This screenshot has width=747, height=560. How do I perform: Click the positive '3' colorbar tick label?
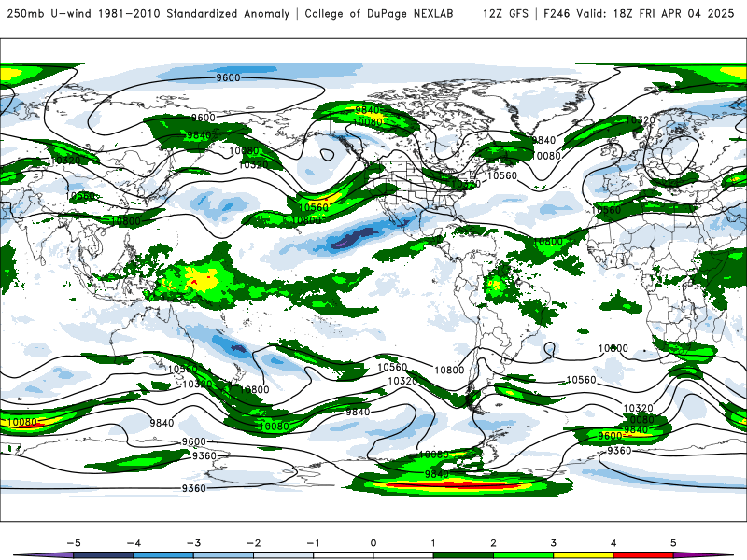pyautogui.click(x=554, y=543)
